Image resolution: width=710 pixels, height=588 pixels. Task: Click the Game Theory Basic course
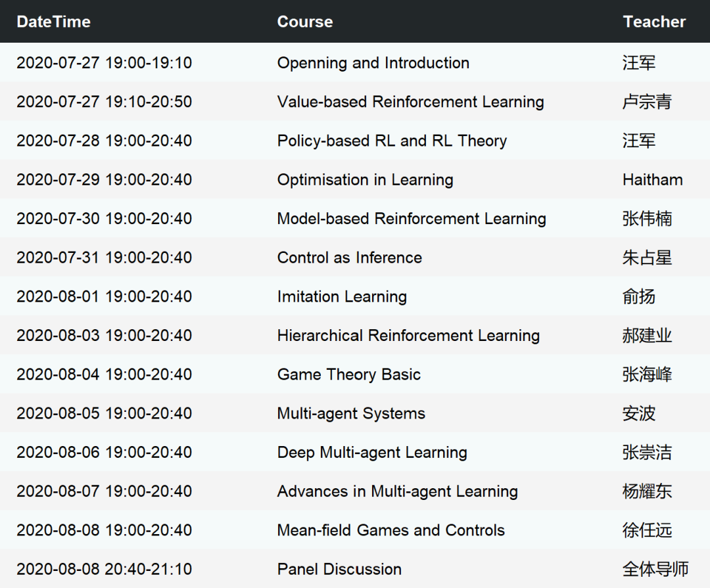tap(348, 374)
